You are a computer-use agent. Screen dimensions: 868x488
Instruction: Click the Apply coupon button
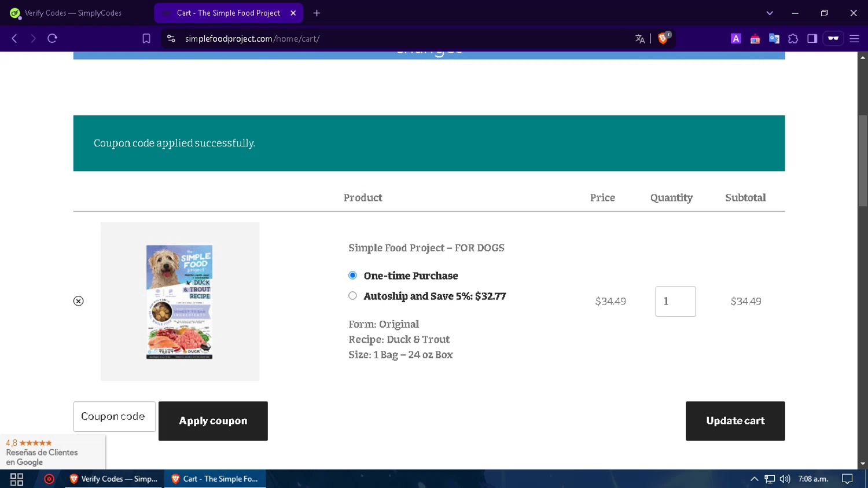click(213, 421)
